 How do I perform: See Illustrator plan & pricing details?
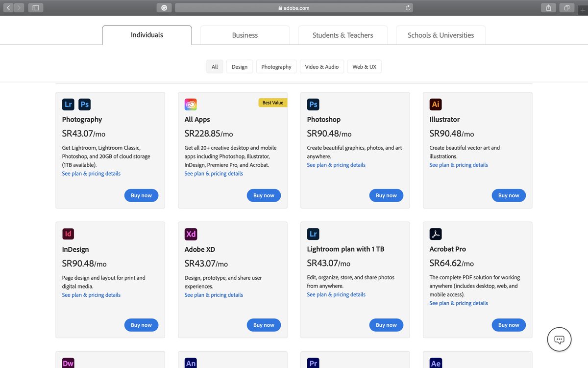[459, 165]
